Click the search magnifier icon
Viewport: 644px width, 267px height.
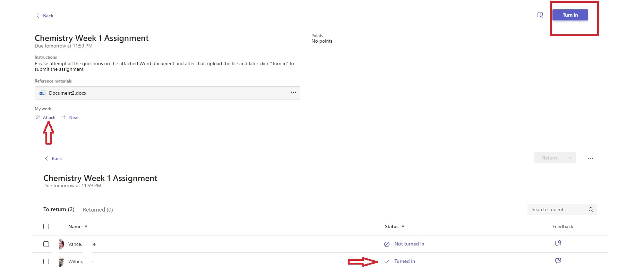click(x=591, y=210)
